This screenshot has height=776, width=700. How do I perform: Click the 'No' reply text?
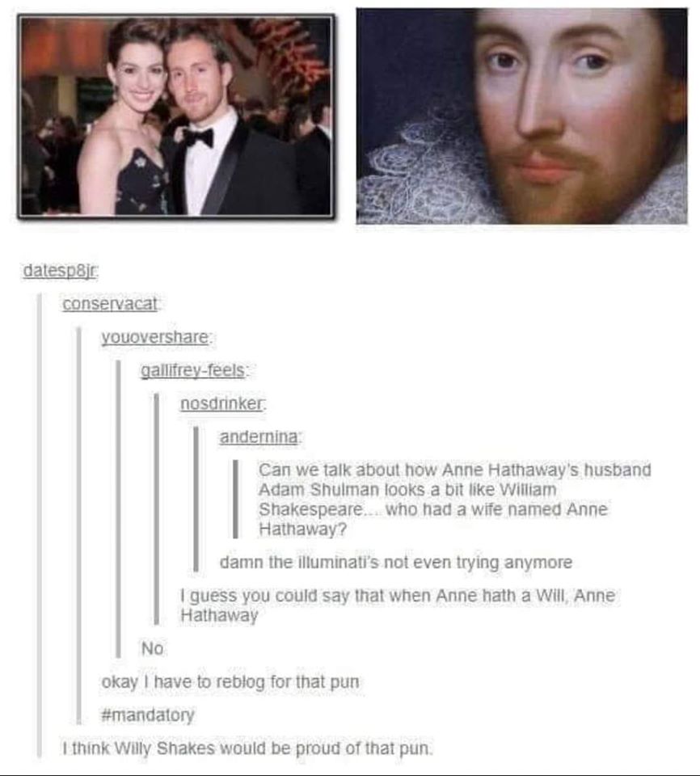click(152, 648)
